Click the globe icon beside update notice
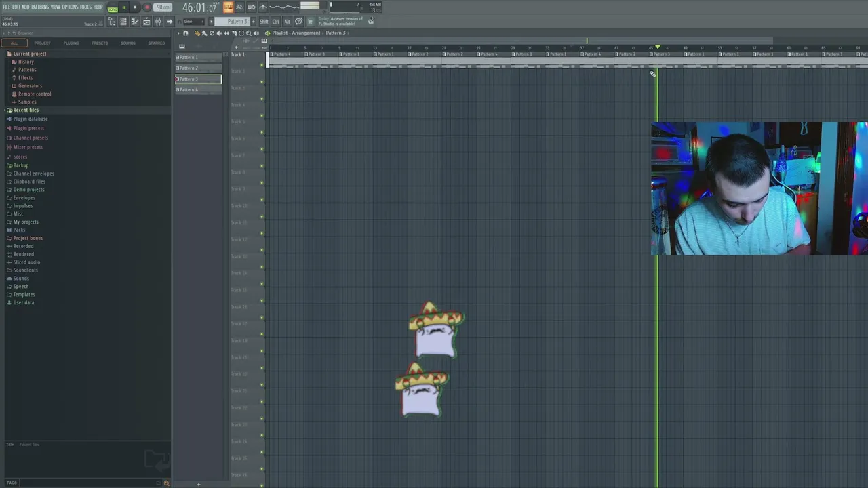 (x=371, y=22)
